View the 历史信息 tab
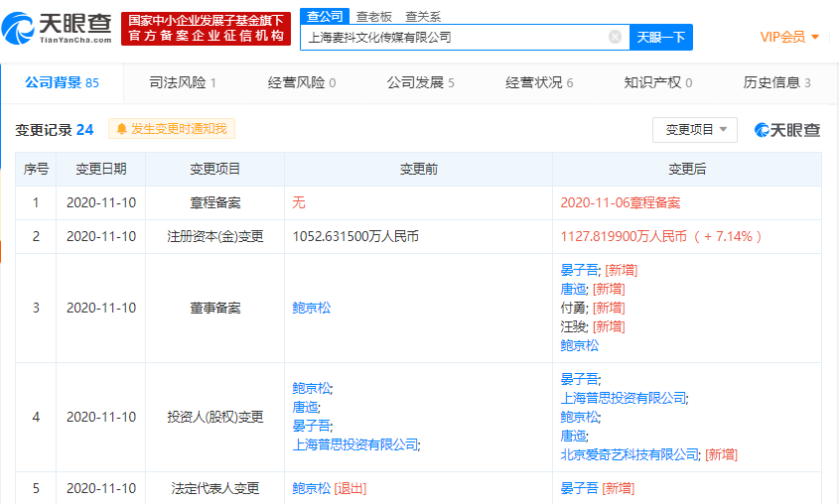 point(776,82)
